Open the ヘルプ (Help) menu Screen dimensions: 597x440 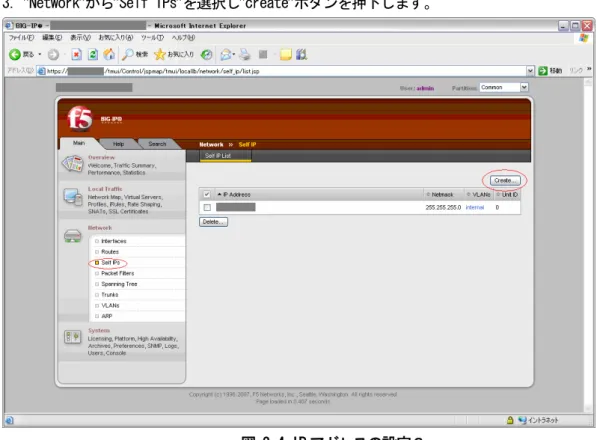point(183,38)
